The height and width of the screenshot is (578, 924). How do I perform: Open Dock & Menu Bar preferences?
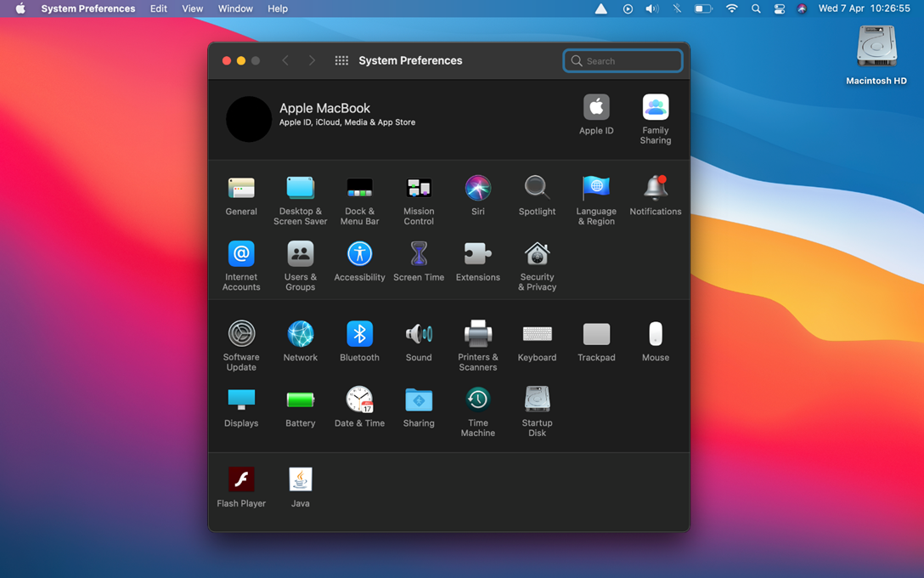click(359, 189)
